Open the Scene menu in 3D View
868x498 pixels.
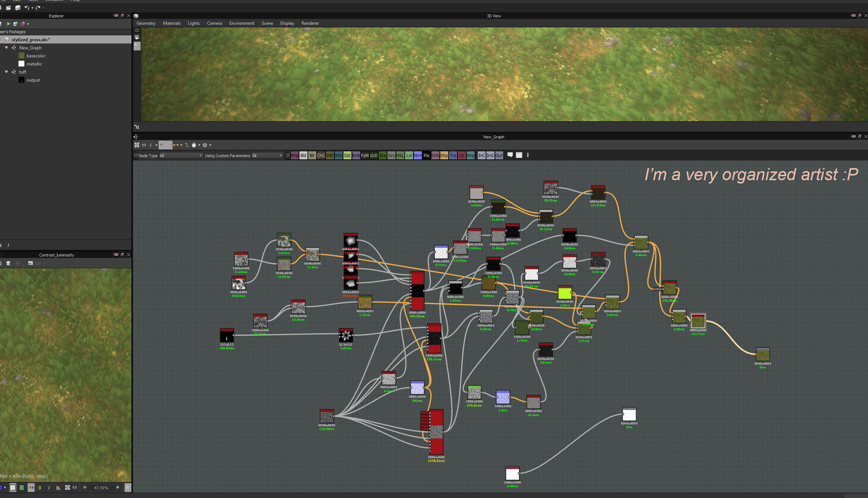pyautogui.click(x=267, y=23)
